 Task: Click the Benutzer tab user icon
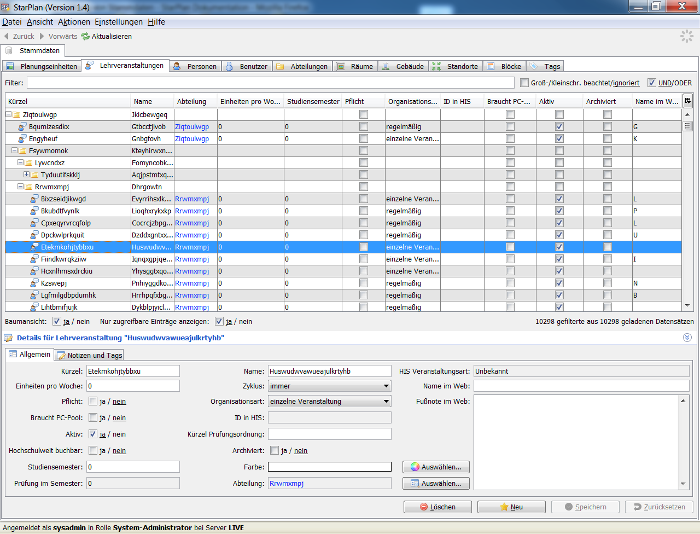[x=229, y=67]
